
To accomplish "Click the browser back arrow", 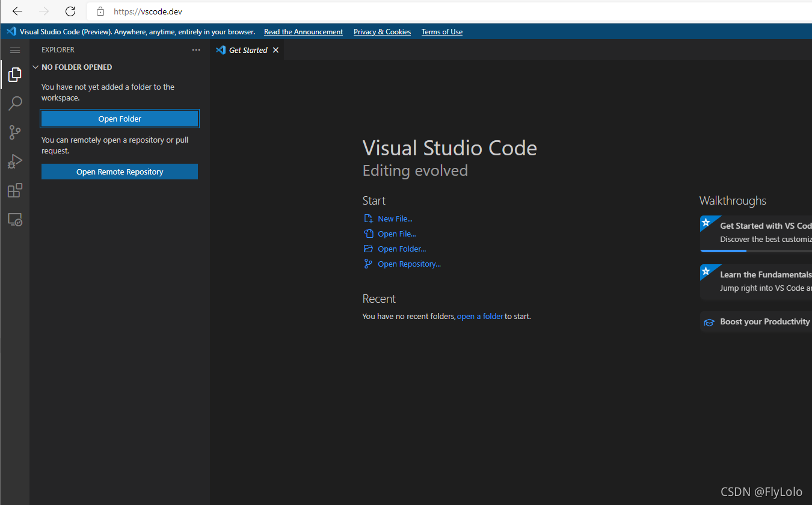I will click(17, 11).
